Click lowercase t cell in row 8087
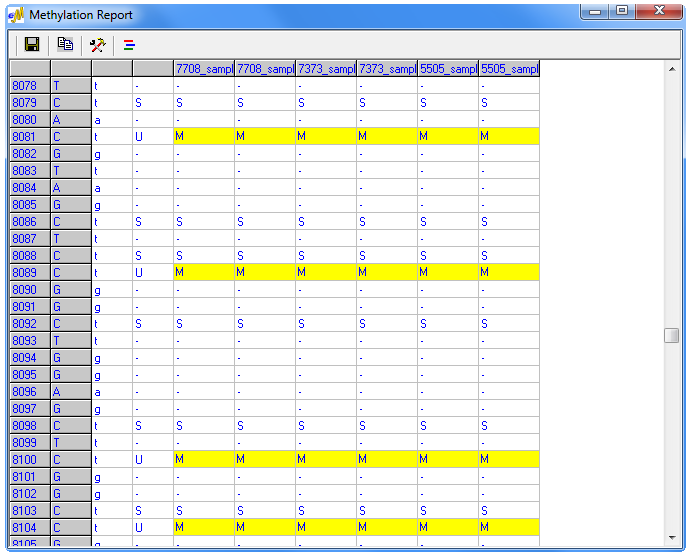Viewport: 690px width, 556px height. (x=112, y=239)
